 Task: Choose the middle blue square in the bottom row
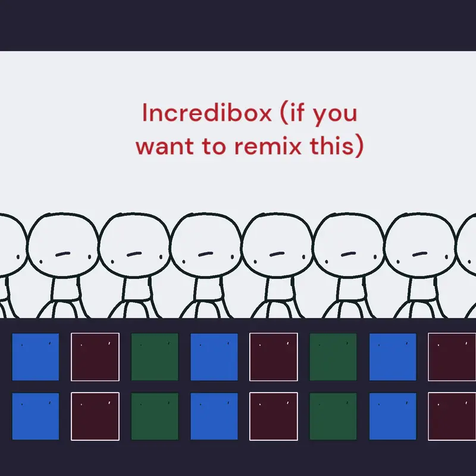tap(214, 416)
